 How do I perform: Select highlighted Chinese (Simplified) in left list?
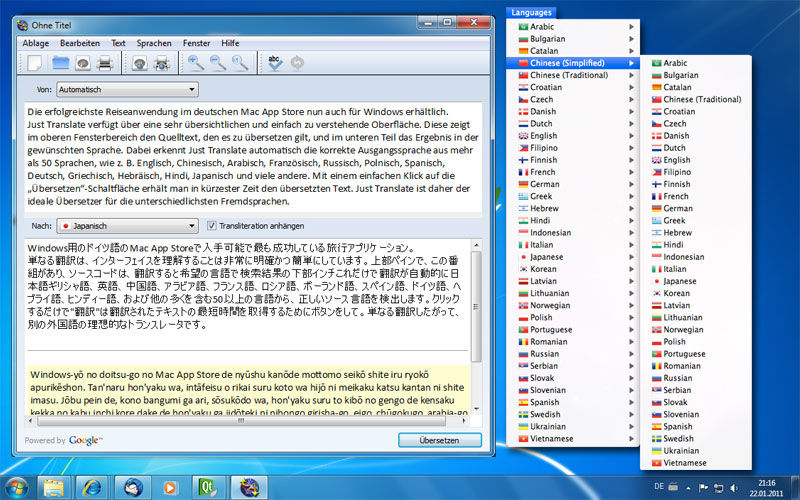tap(573, 63)
